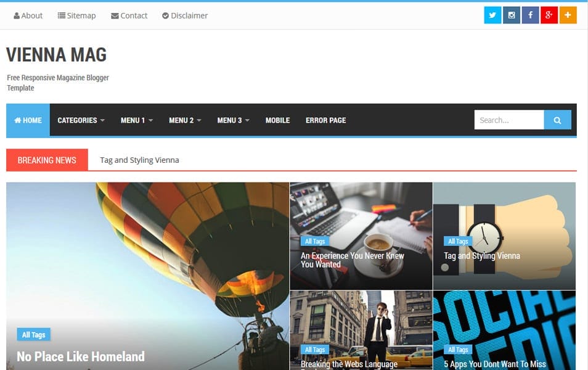Screen dimensions: 588x370
Task: Select the All Tags label on the hot-air balloon post
Action: (33, 334)
